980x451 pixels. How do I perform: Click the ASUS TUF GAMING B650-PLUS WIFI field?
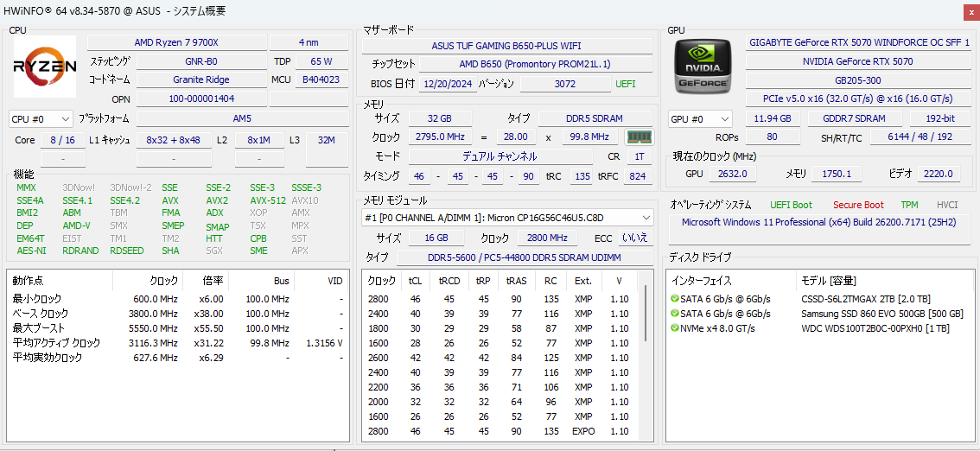coord(509,46)
